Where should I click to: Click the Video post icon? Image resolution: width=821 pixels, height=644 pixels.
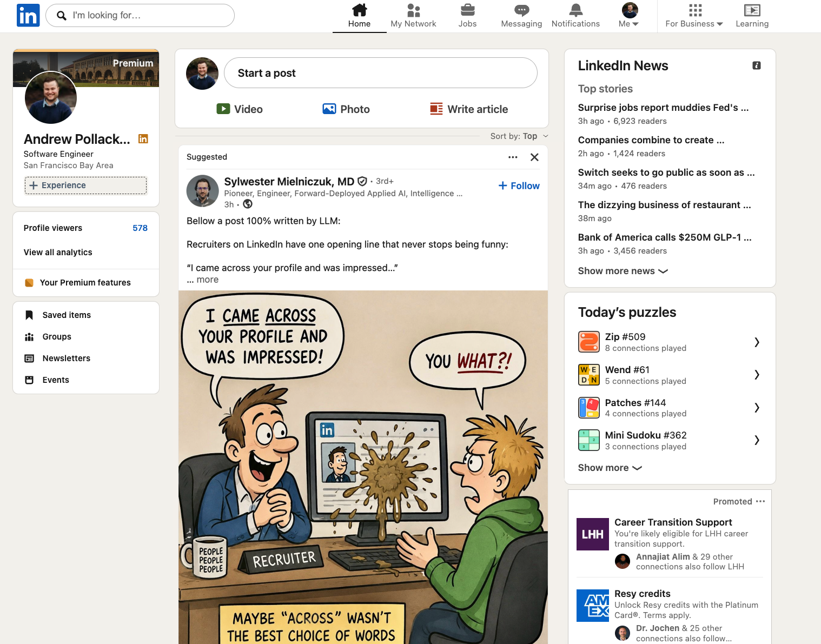223,109
